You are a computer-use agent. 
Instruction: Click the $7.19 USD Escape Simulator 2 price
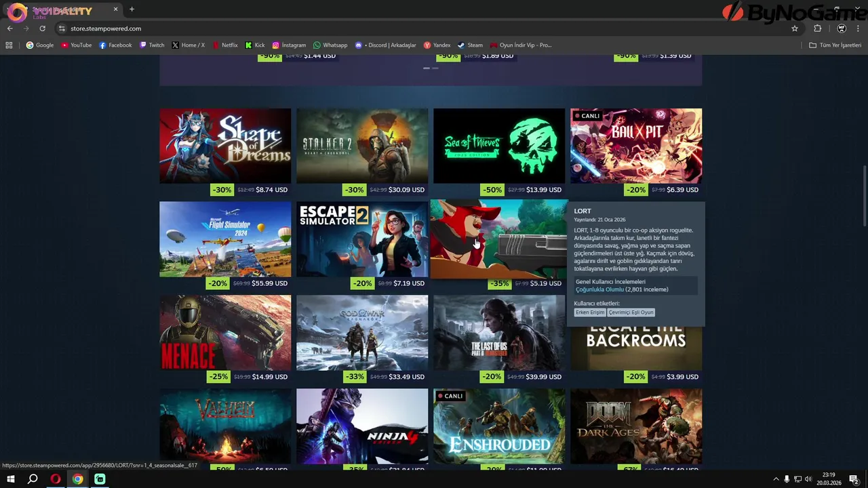[409, 283]
